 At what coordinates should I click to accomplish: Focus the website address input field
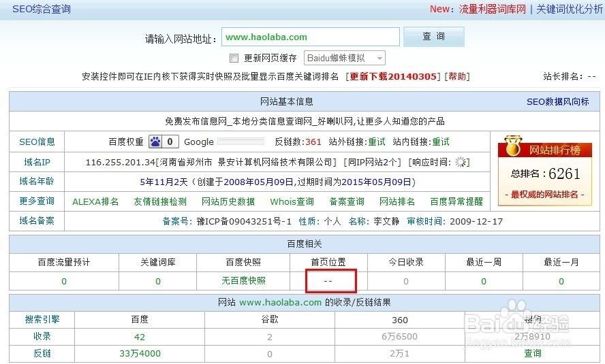[x=310, y=37]
